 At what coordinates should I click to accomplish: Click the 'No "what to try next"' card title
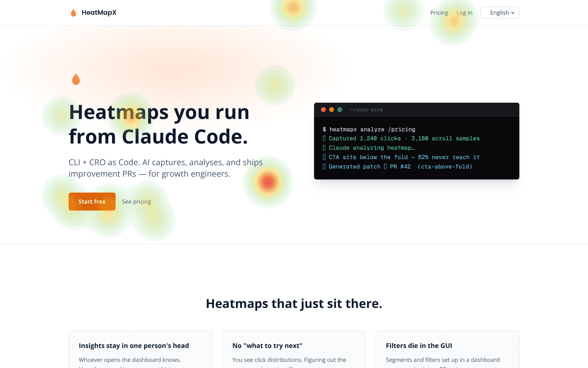click(x=267, y=346)
